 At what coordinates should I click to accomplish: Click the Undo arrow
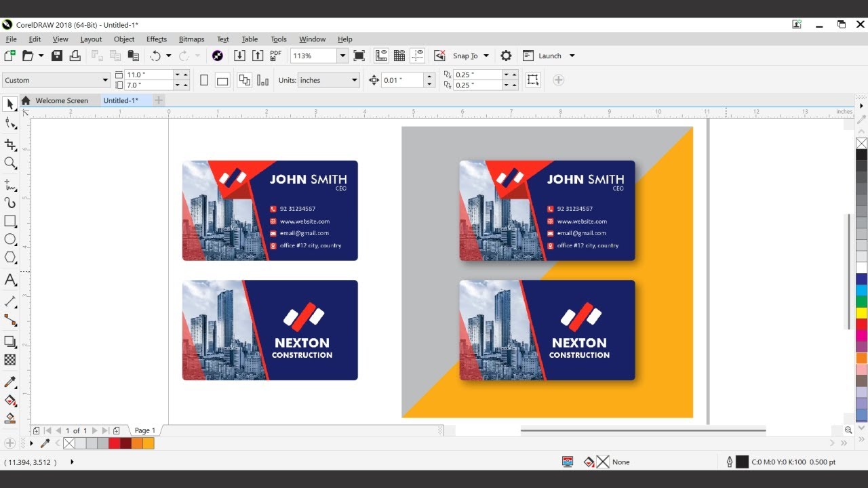click(155, 56)
